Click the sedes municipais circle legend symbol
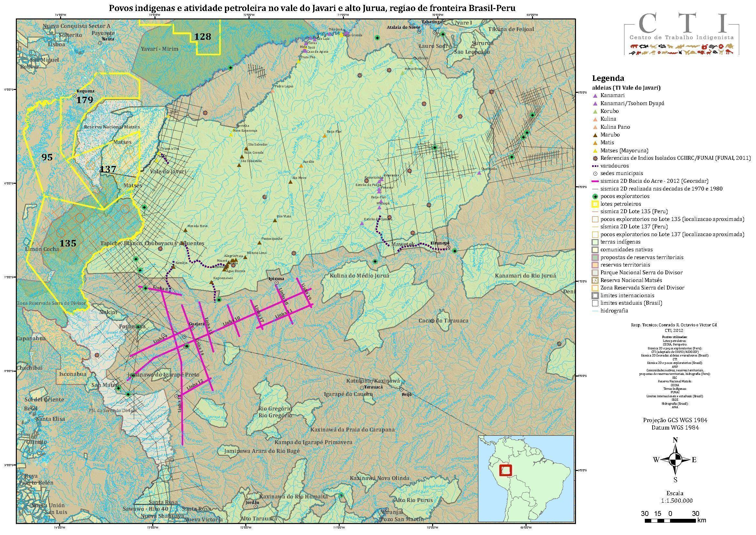 tap(595, 174)
